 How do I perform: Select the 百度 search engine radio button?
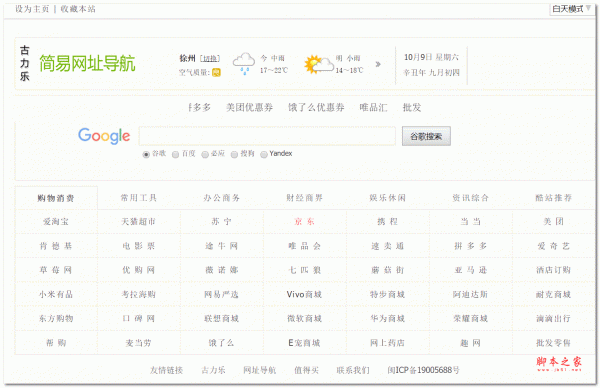click(x=175, y=155)
